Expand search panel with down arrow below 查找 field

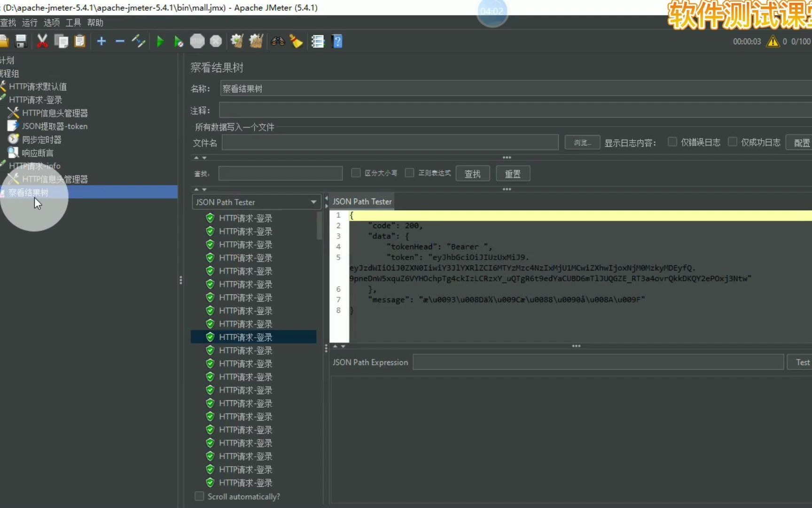tap(204, 189)
